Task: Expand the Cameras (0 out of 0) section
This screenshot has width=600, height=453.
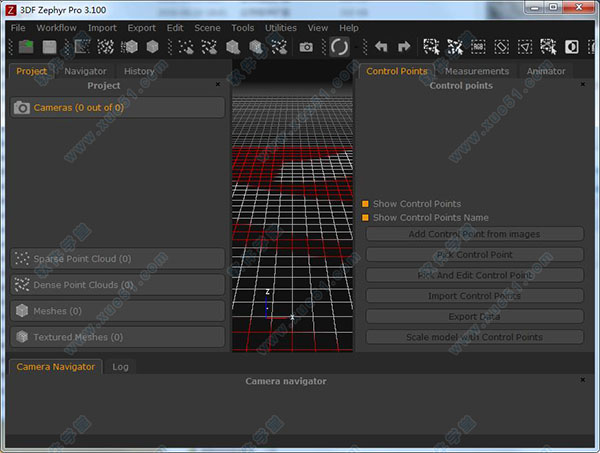Action: click(x=117, y=108)
